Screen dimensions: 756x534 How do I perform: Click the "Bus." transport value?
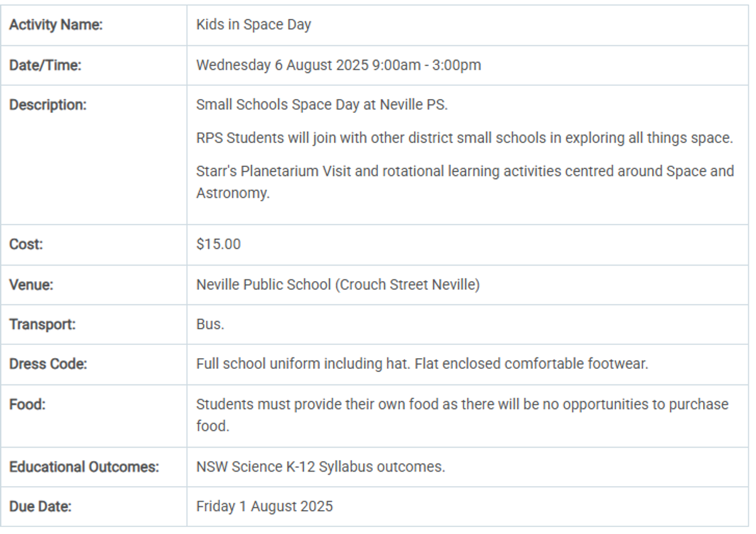210,325
